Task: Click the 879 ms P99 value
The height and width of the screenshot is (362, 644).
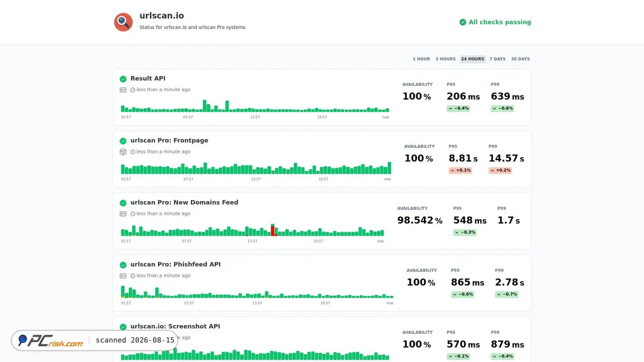Action: 508,344
